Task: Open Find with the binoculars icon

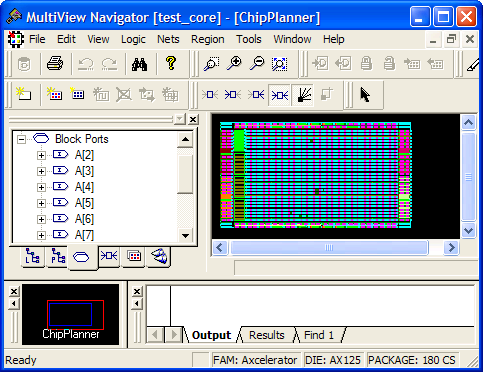Action: pos(139,63)
